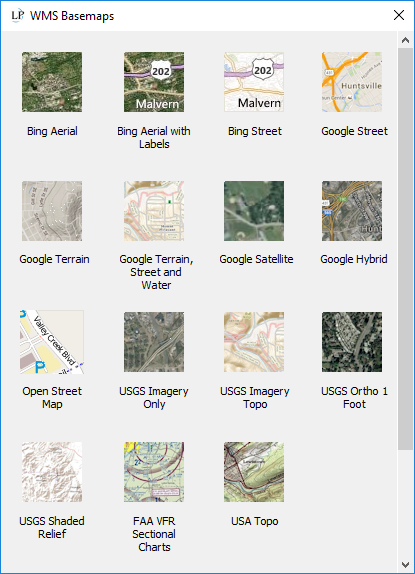
Task: Click the USGS Imagery Topo thumbnail
Action: 254,342
